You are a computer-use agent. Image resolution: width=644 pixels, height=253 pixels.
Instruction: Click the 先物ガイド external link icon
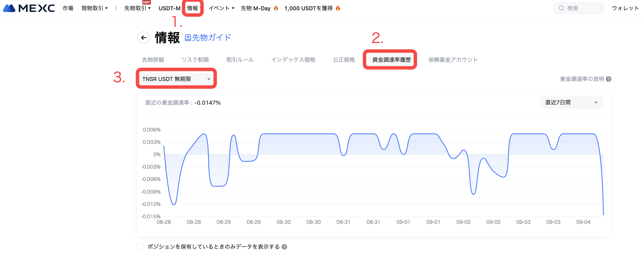pos(188,38)
